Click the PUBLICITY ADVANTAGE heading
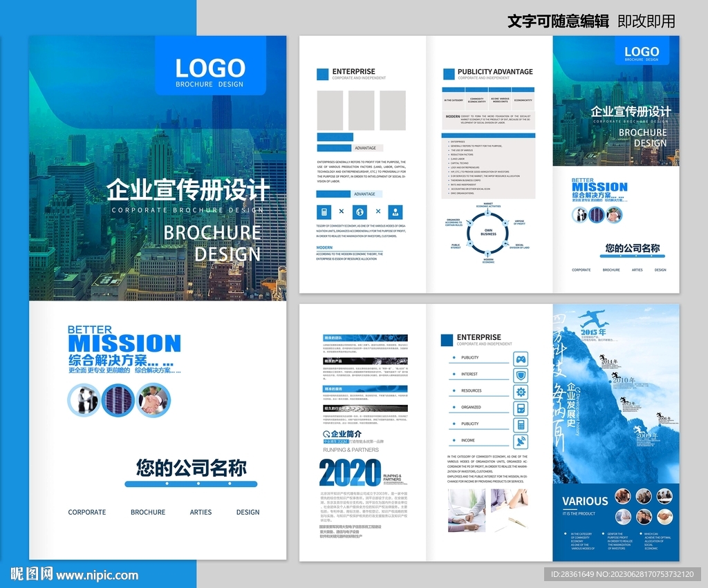 click(495, 72)
